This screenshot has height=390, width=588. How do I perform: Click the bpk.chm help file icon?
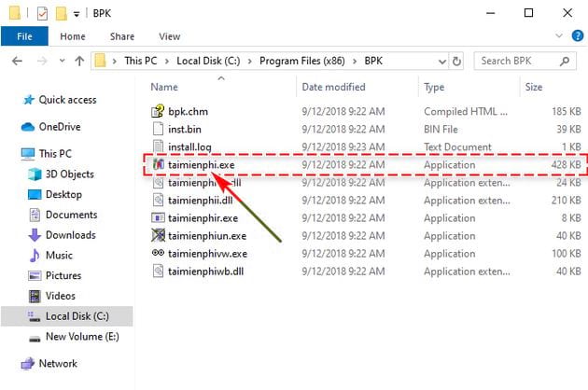point(158,111)
